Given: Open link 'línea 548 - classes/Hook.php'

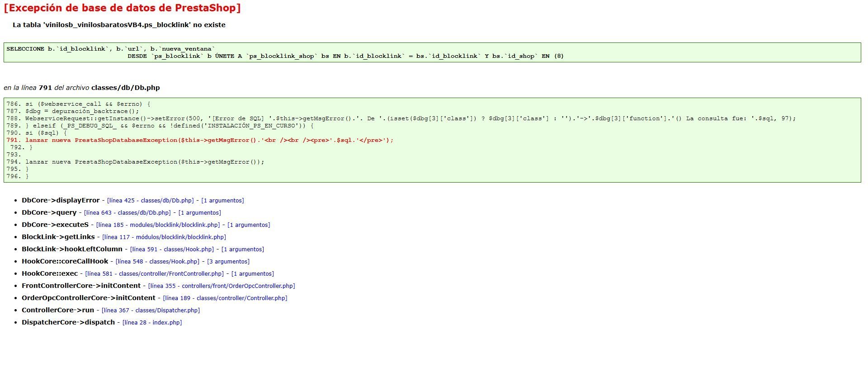Looking at the screenshot, I should pos(158,262).
